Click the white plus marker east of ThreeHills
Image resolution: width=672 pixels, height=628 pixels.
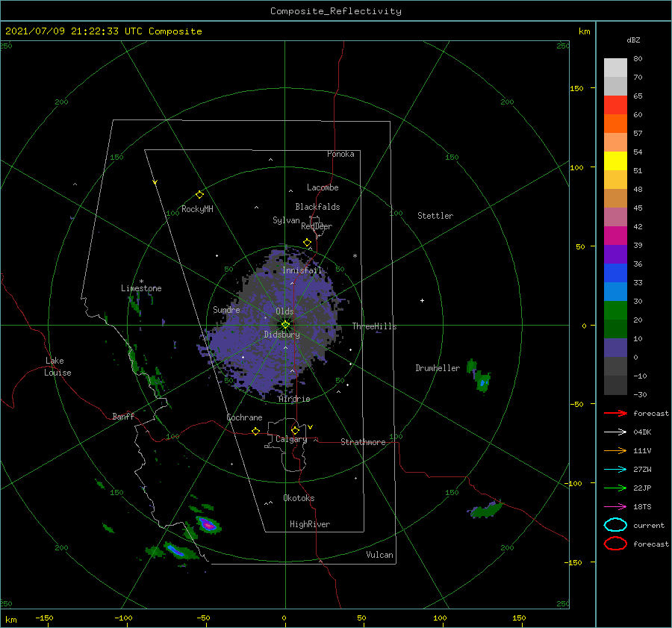(x=422, y=300)
